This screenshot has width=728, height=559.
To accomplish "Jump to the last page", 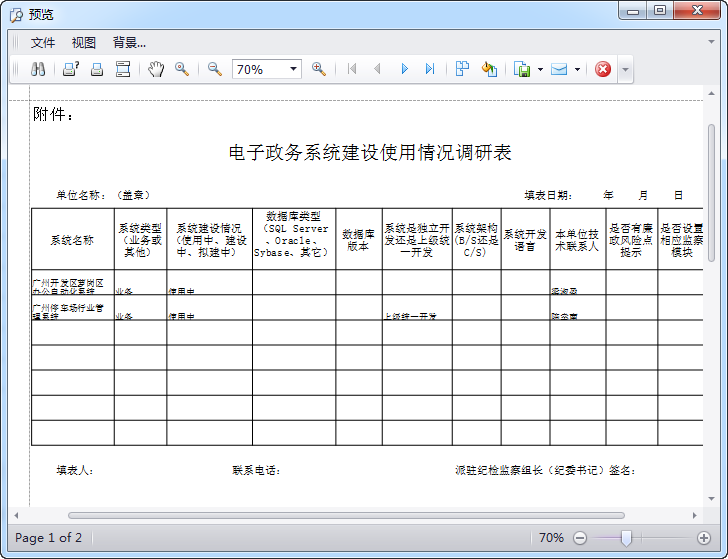I will (430, 69).
